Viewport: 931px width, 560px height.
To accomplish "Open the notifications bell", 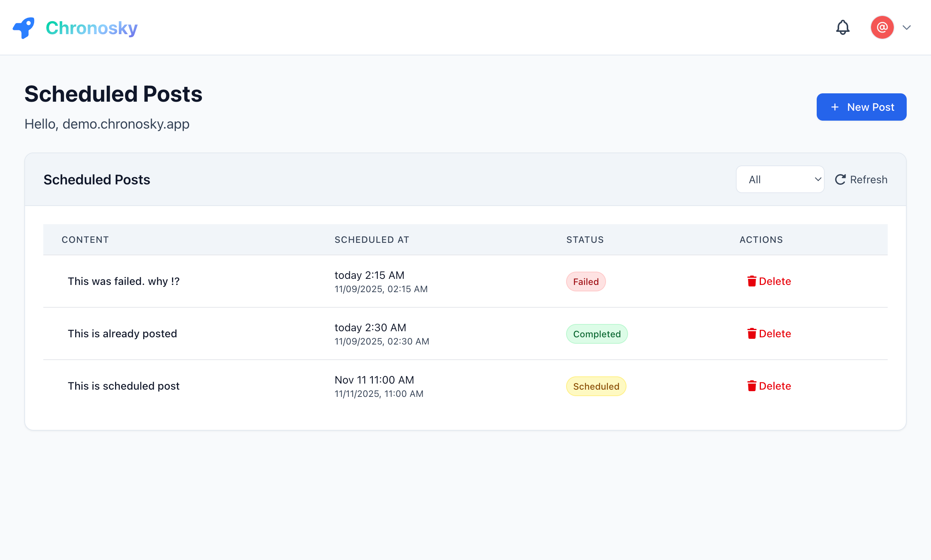I will [843, 27].
